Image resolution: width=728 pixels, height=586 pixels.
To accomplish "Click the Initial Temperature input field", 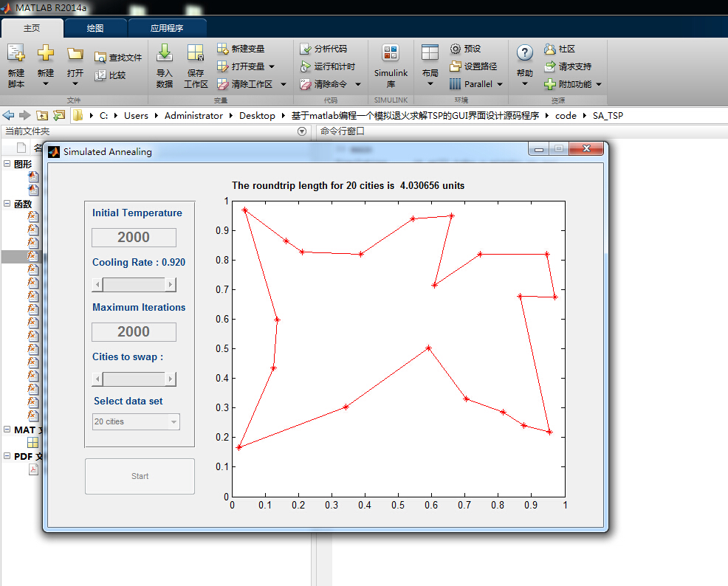I will (134, 237).
